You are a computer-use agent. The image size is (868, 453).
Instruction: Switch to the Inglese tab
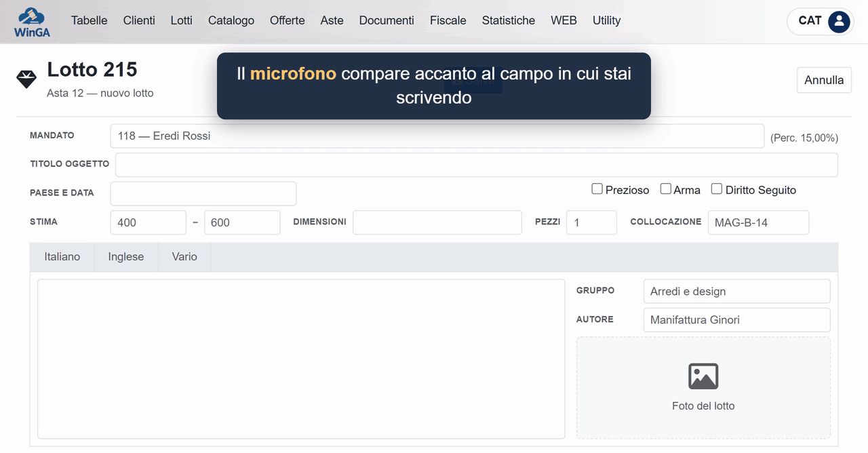pyautogui.click(x=126, y=257)
